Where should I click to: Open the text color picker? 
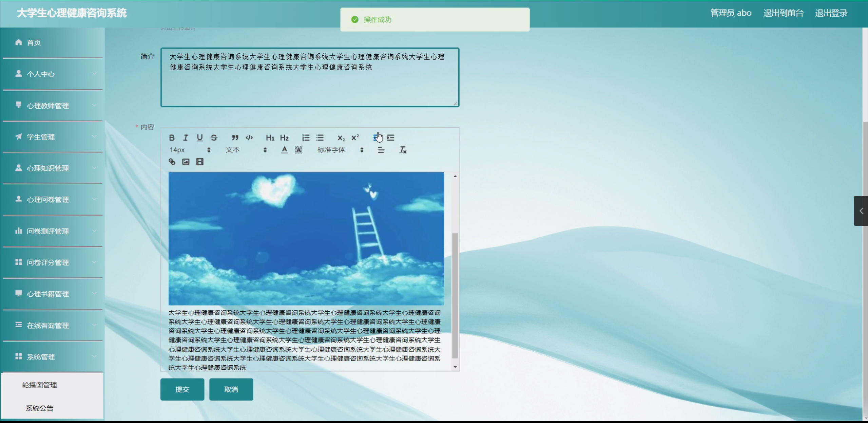284,150
